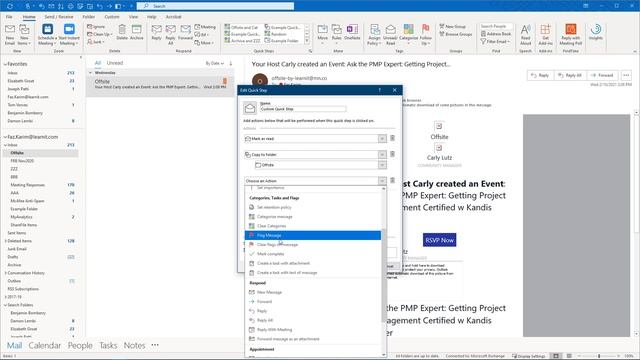640x360 pixels.
Task: Open the Mark as read action dropdown
Action: [x=382, y=139]
